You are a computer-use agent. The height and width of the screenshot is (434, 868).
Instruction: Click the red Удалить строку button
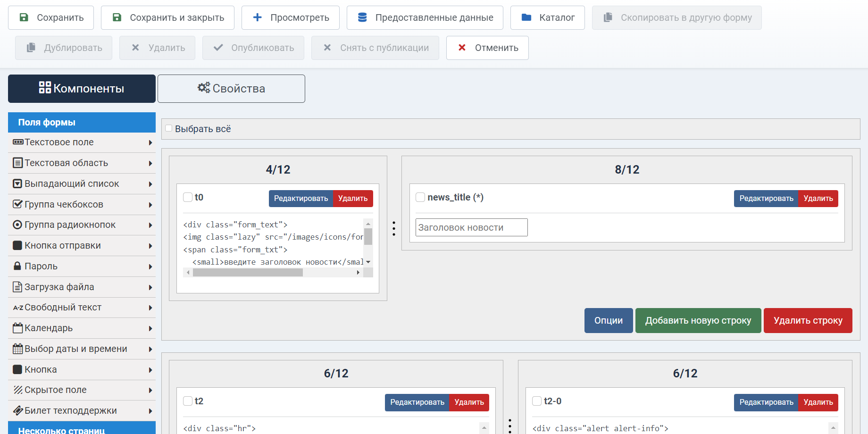808,321
